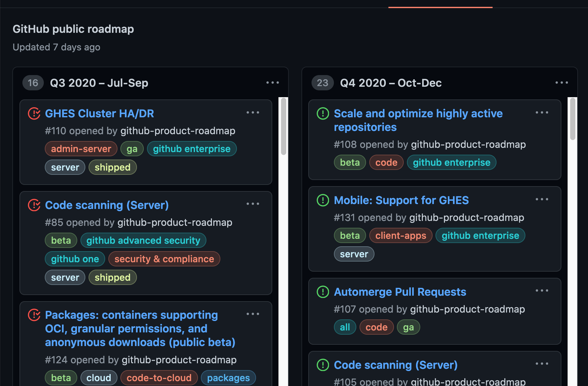Image resolution: width=588 pixels, height=386 pixels.
Task: Click github-product-roadmap author on issue #85
Action: (175, 222)
